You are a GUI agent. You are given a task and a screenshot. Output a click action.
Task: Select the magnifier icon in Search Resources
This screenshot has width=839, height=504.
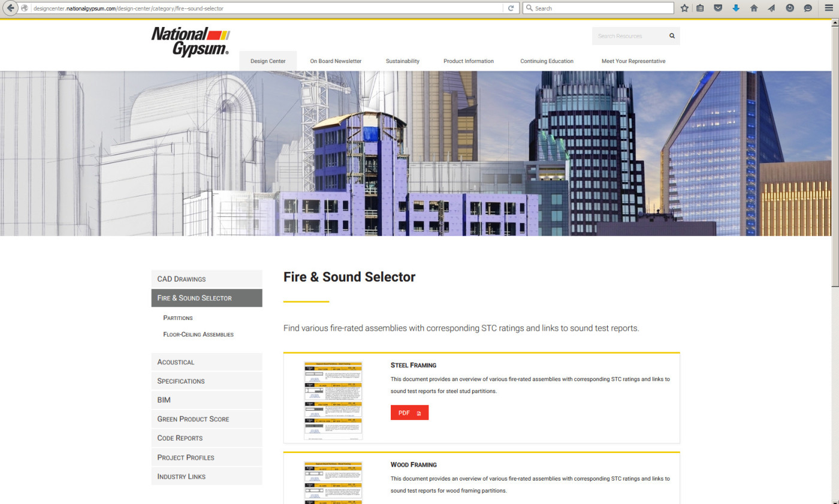coord(671,36)
